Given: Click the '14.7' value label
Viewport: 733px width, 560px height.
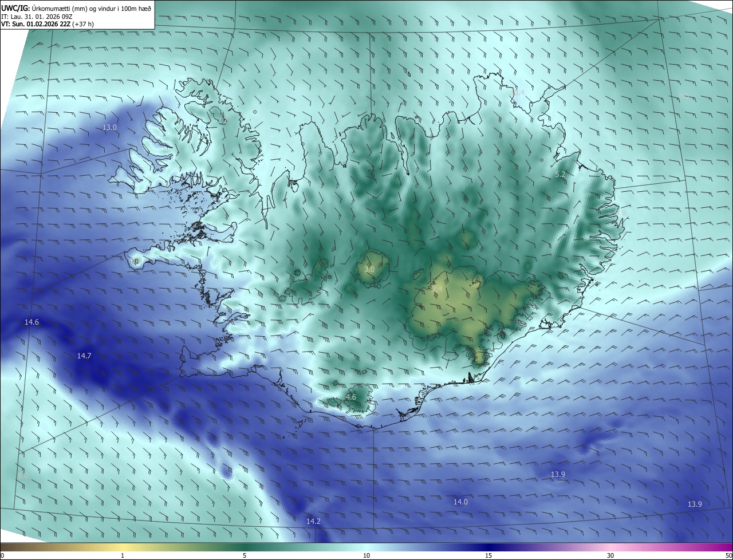Looking at the screenshot, I should (84, 356).
